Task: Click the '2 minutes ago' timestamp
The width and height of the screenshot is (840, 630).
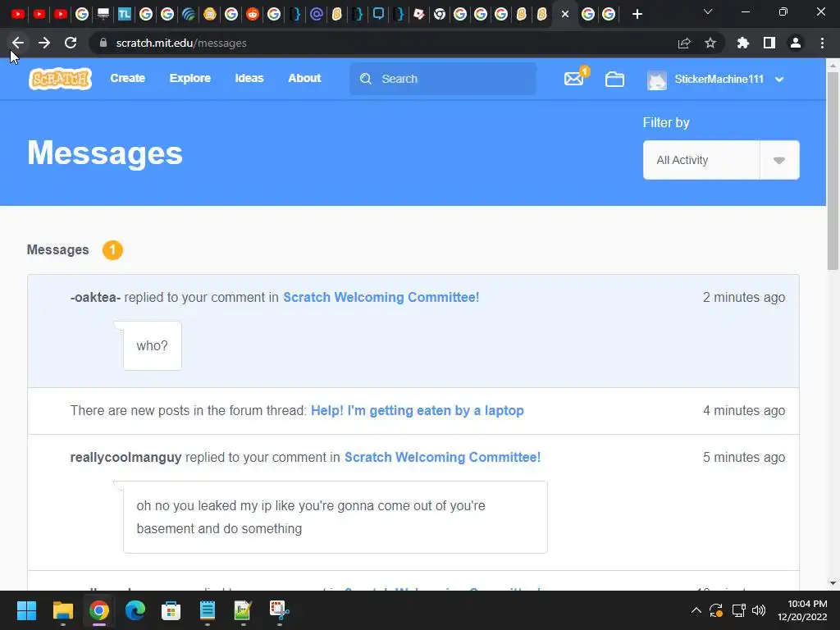Action: (x=743, y=297)
